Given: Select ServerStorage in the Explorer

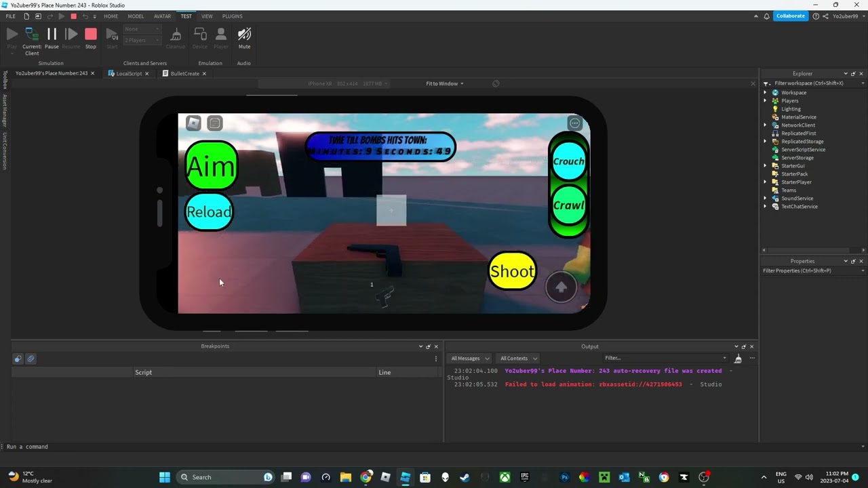Looking at the screenshot, I should point(797,157).
